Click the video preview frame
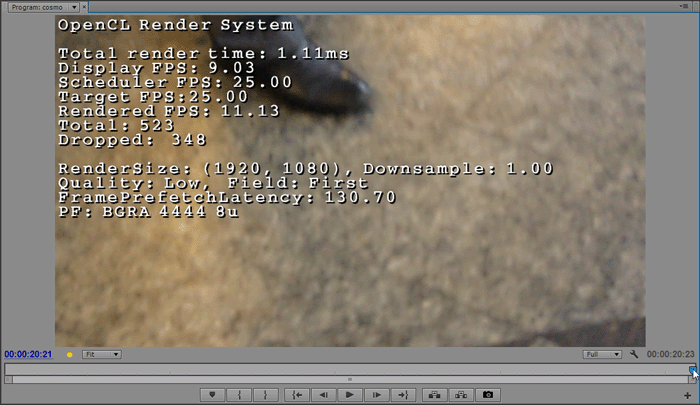 tap(350, 181)
